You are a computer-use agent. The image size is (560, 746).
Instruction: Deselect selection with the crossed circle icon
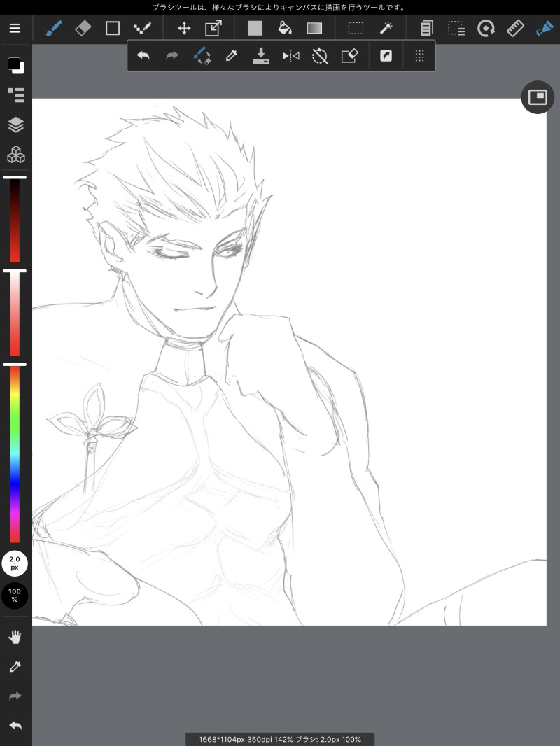[x=320, y=56]
